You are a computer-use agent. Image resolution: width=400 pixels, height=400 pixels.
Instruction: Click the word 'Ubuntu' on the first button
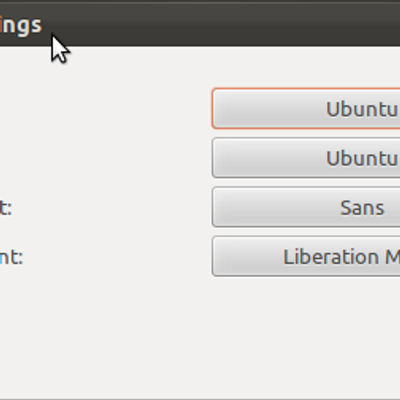click(363, 109)
